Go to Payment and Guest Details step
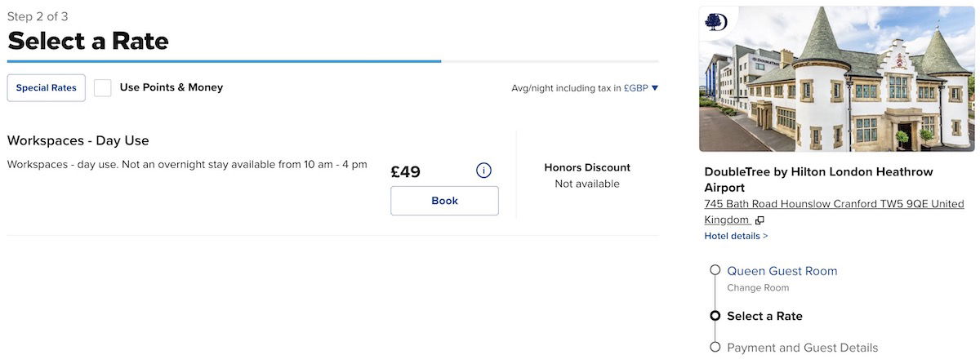 coord(803,348)
